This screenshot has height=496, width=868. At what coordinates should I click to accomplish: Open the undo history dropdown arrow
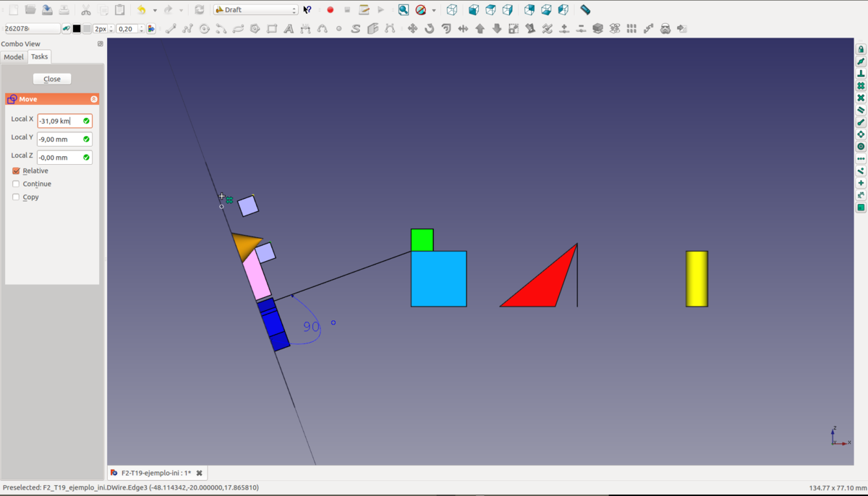155,11
